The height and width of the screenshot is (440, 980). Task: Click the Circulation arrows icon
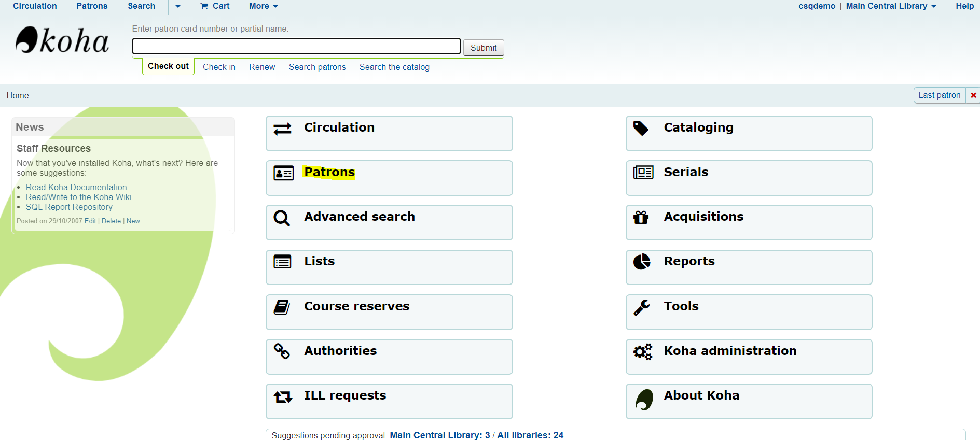[283, 129]
